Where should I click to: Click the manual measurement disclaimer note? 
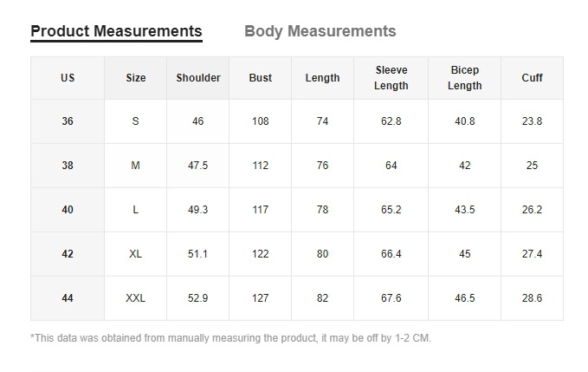[230, 338]
